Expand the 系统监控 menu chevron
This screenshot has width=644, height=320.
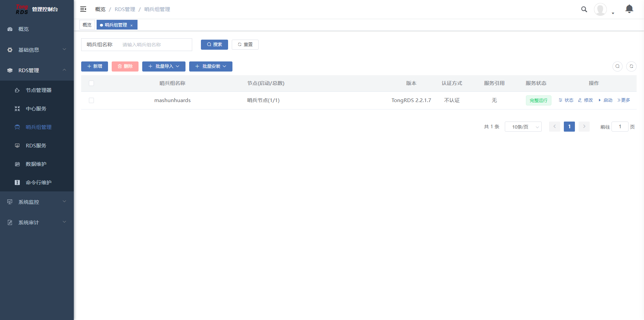point(64,202)
